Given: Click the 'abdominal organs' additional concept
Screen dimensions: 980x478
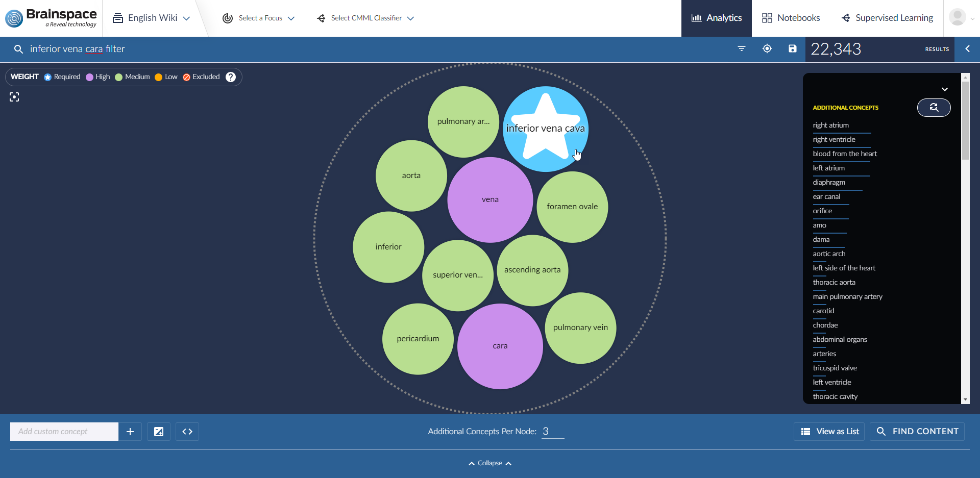Looking at the screenshot, I should [840, 340].
